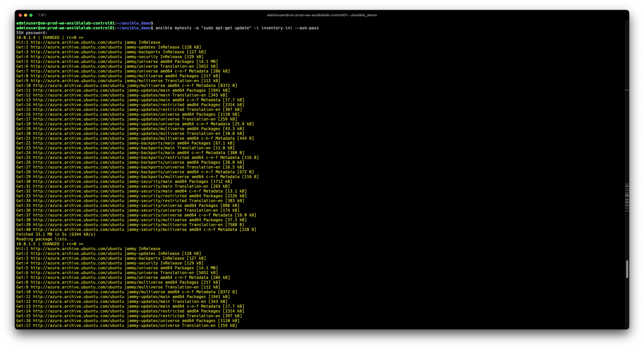Click archive URL on the Get:40 line

[x=79, y=230]
